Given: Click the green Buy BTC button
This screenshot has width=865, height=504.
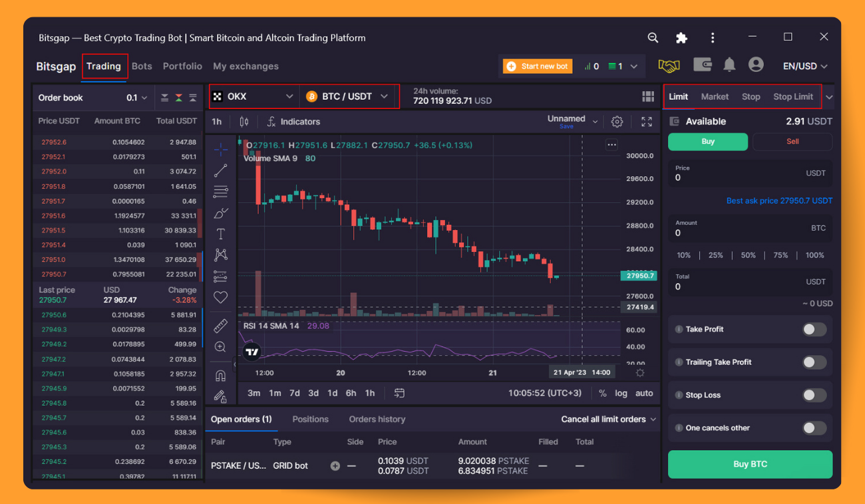Looking at the screenshot, I should pos(750,464).
